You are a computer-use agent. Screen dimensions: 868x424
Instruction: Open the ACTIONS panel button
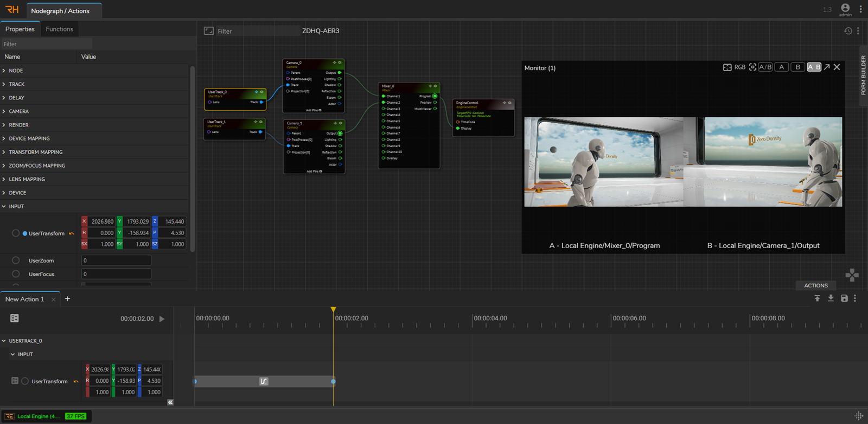tap(815, 286)
